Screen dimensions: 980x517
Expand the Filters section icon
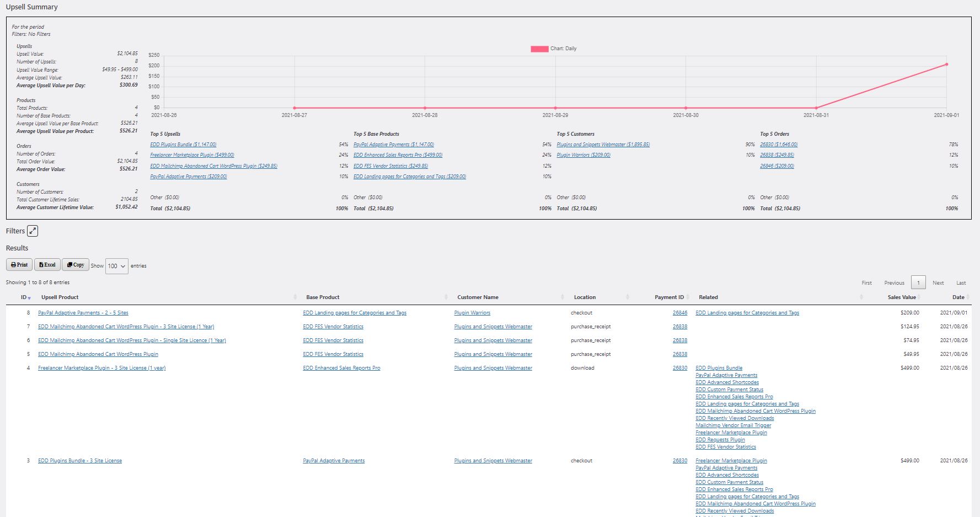pos(33,231)
